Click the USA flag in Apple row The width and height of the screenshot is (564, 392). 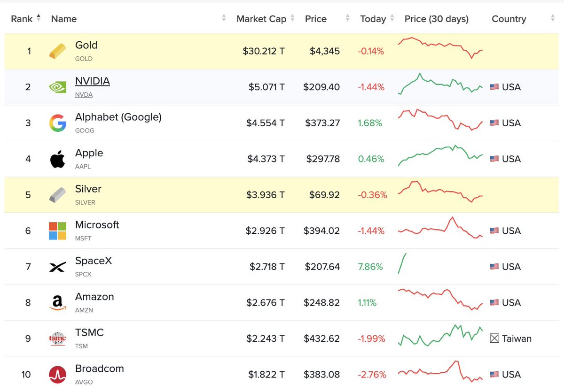(494, 159)
